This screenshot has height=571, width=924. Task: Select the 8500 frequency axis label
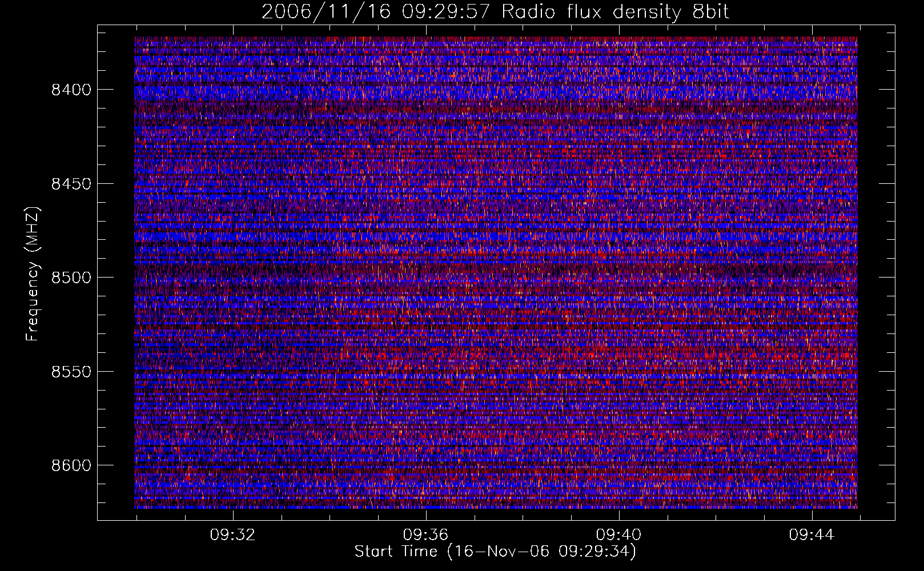click(x=71, y=278)
